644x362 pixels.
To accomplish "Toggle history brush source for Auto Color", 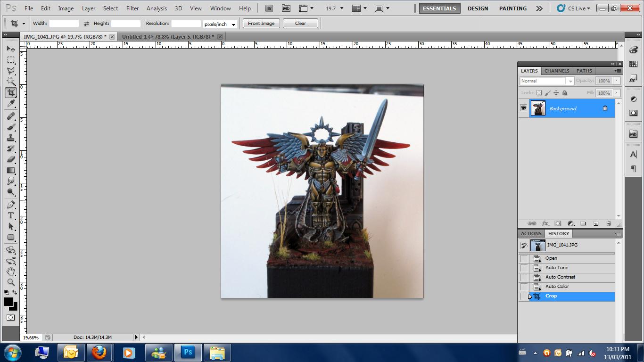I will tap(524, 287).
